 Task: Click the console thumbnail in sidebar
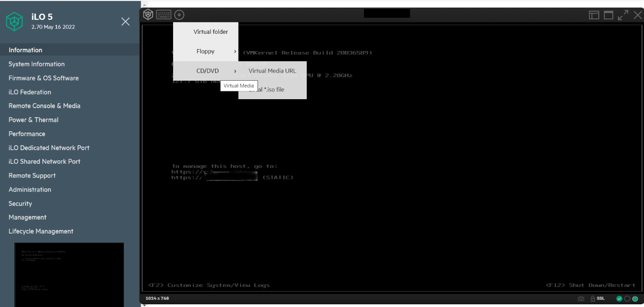[69, 275]
